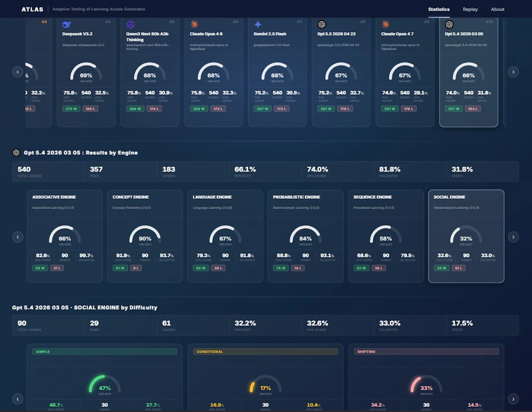Click left arrow of engine carousel

(x=18, y=237)
